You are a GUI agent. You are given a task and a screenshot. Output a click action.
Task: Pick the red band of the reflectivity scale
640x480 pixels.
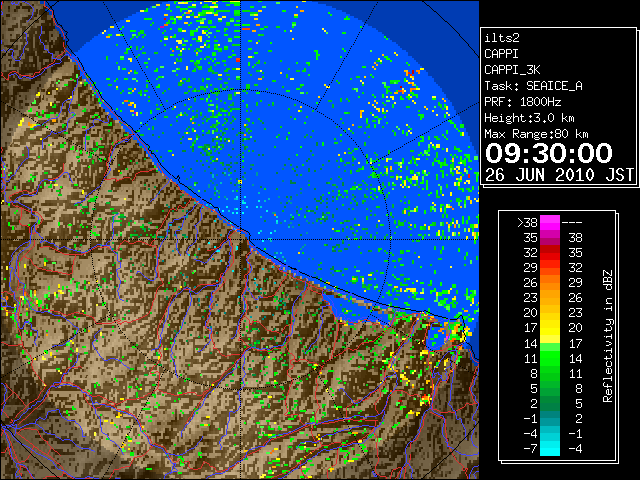click(550, 253)
